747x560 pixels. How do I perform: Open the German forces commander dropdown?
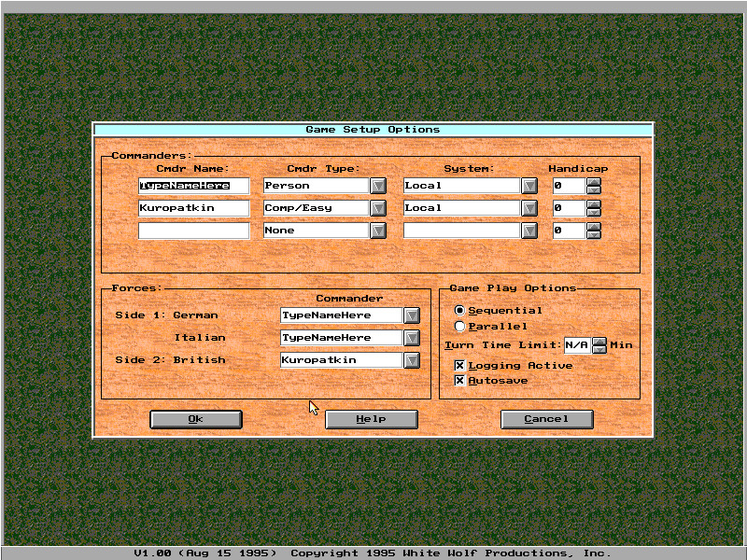(x=412, y=315)
